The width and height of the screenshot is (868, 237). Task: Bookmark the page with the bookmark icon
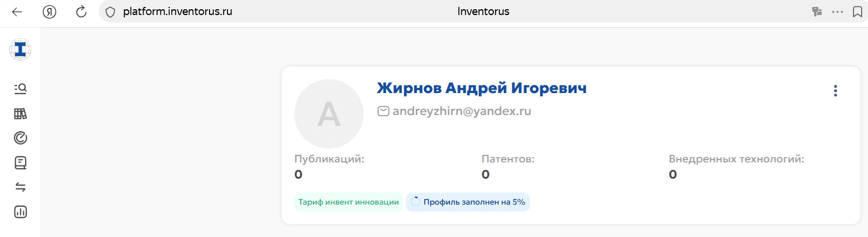[x=858, y=12]
